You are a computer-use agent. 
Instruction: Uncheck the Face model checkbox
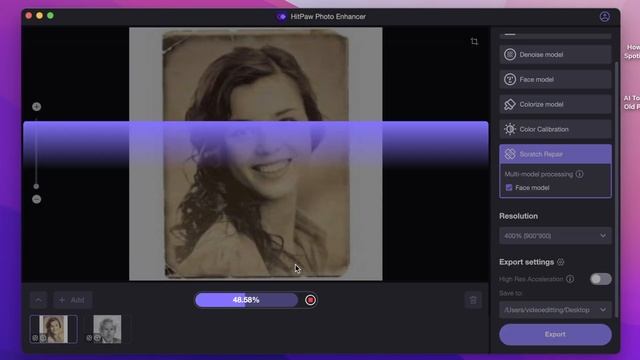click(509, 187)
